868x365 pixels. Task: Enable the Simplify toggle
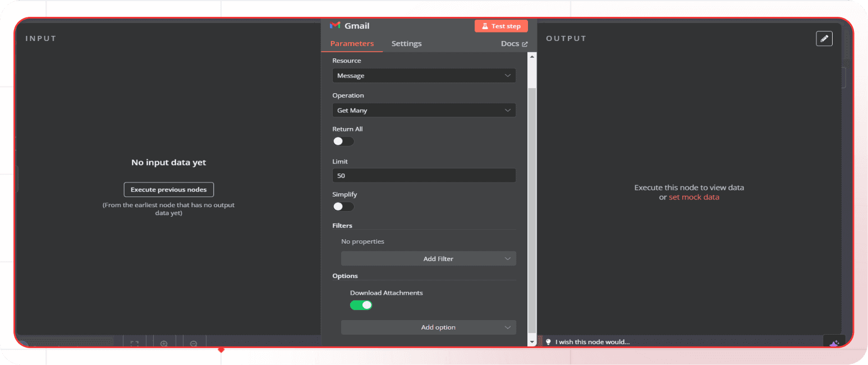[x=343, y=206]
